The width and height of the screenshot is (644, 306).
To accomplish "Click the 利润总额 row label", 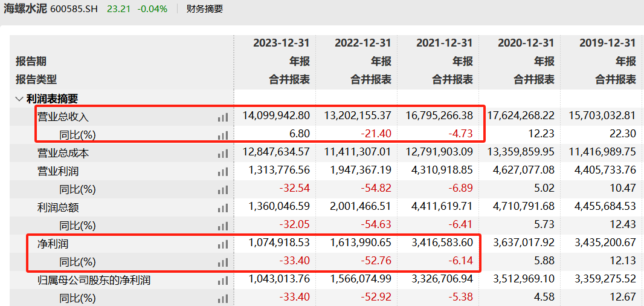I will coord(58,207).
